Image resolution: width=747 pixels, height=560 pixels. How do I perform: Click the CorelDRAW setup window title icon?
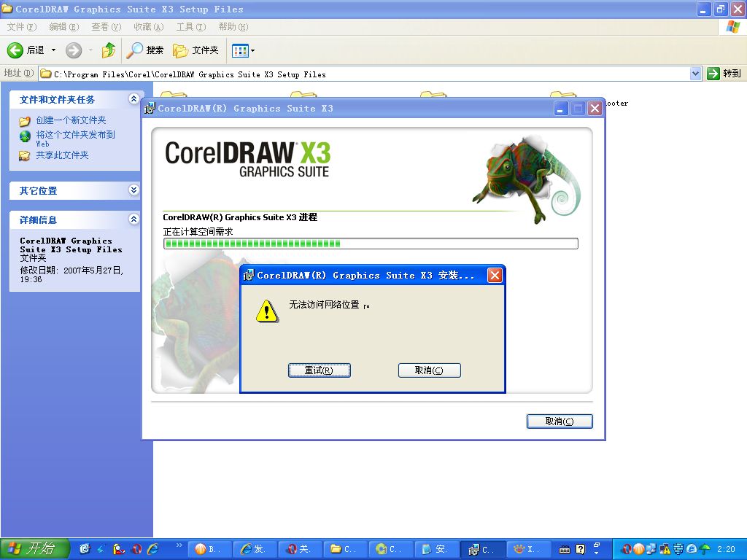(x=150, y=108)
